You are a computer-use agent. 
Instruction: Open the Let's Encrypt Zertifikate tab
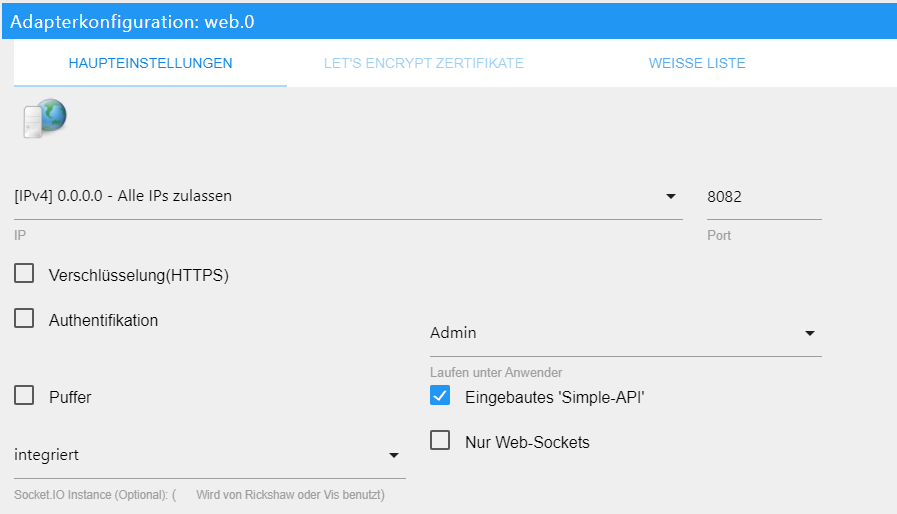pyautogui.click(x=424, y=63)
